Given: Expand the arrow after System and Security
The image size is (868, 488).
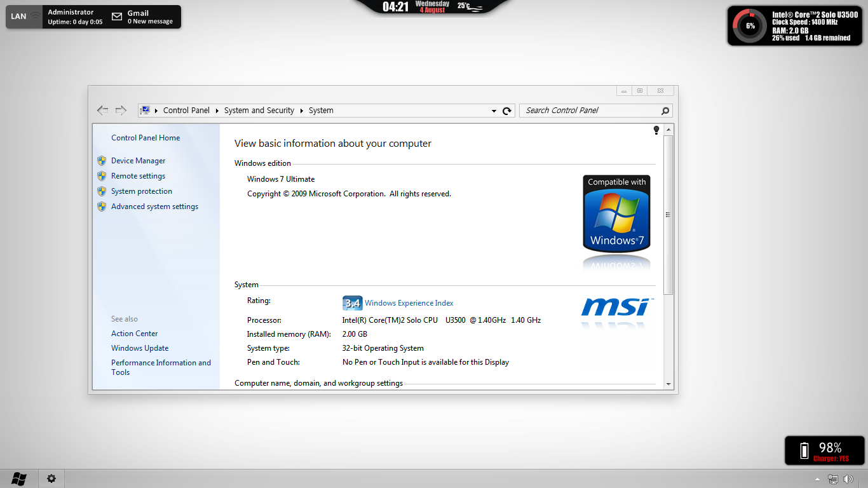Looking at the screenshot, I should click(302, 111).
